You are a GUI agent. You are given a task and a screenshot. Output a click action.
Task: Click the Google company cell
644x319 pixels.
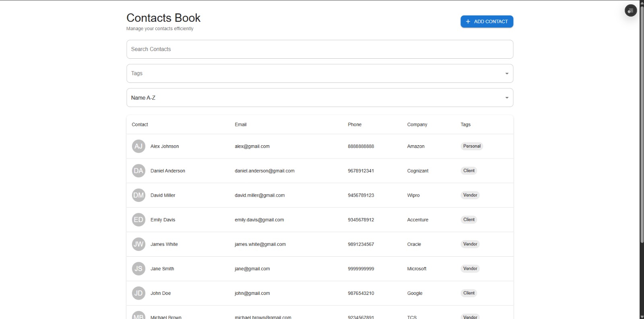pyautogui.click(x=415, y=294)
